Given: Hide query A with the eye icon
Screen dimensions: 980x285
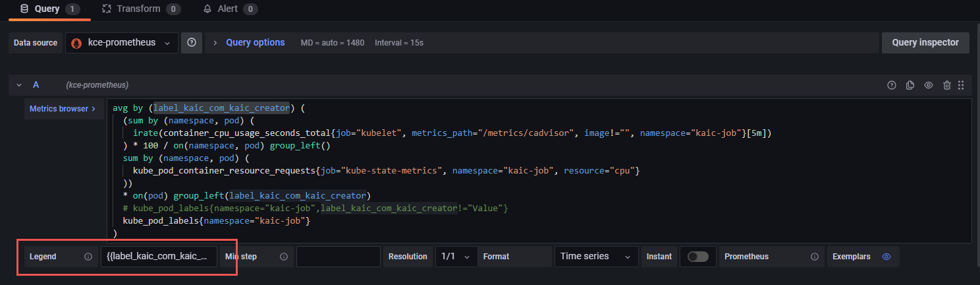Looking at the screenshot, I should (x=929, y=85).
